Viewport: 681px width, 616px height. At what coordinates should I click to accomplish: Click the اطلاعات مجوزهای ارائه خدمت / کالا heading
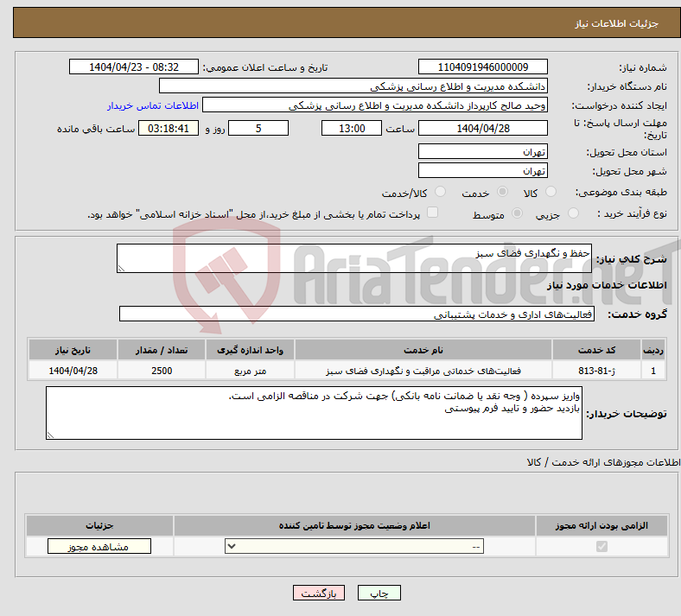coord(603,462)
